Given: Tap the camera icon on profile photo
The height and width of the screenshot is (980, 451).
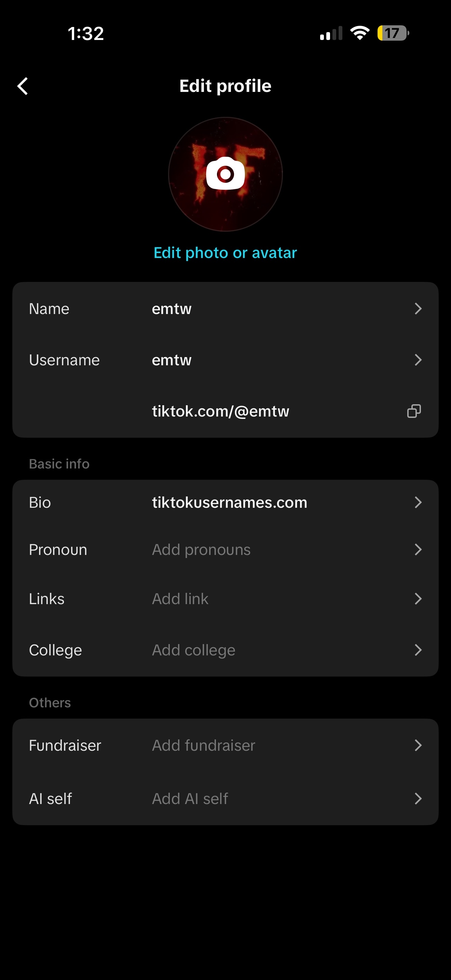Looking at the screenshot, I should (x=225, y=174).
